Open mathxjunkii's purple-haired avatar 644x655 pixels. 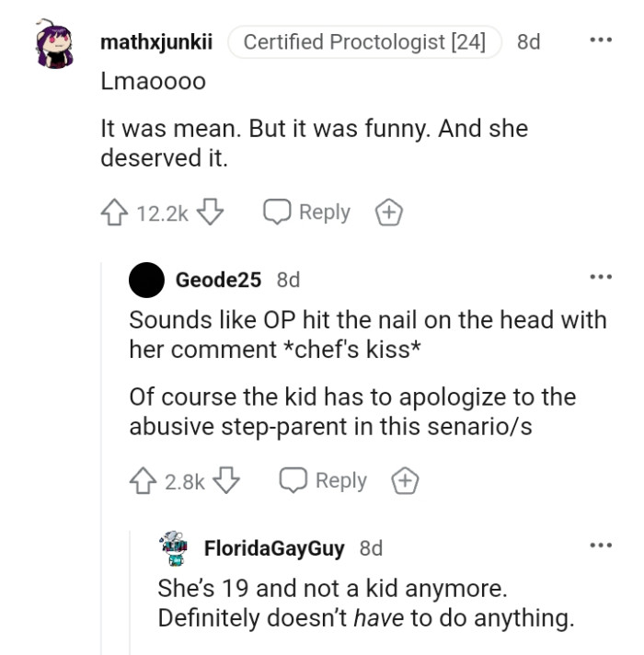click(54, 46)
